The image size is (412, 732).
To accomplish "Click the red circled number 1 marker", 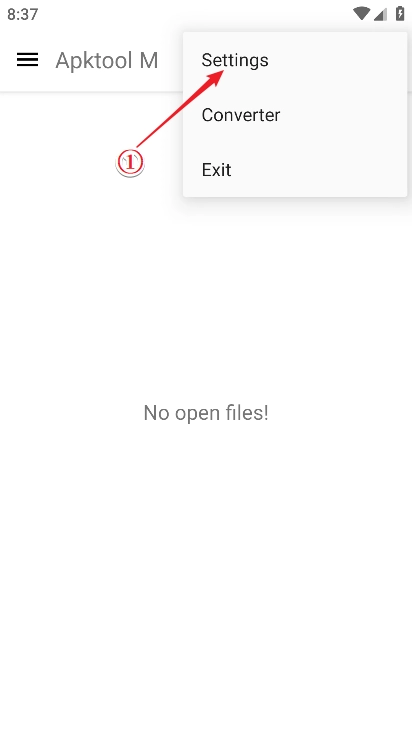I will (130, 162).
